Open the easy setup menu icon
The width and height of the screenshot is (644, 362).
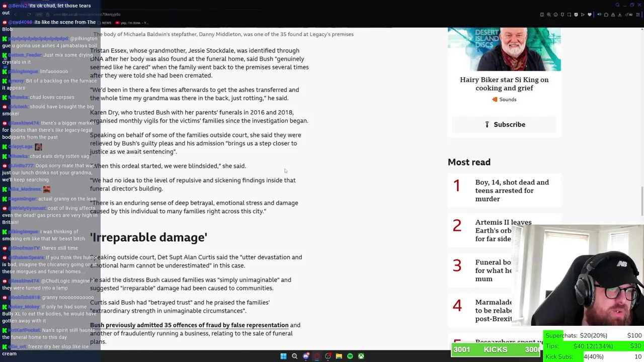click(x=638, y=15)
